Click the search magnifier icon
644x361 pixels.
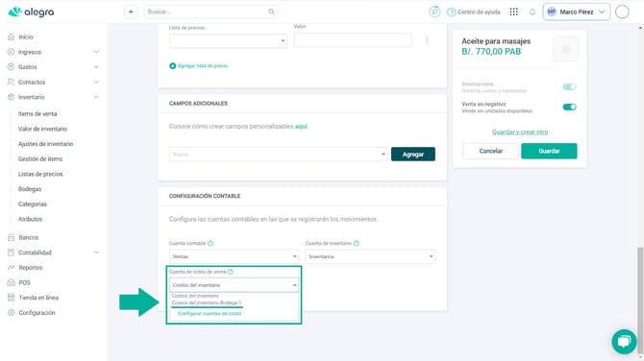271,12
